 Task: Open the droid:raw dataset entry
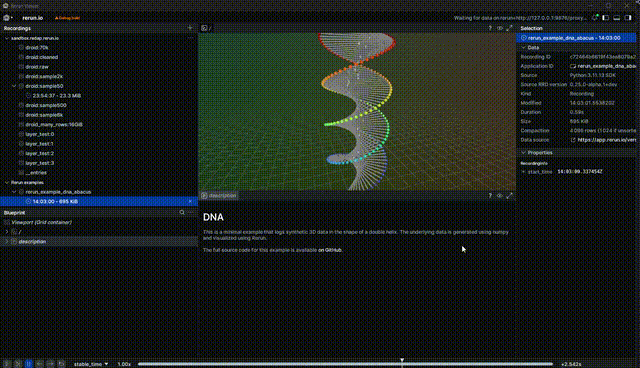click(x=37, y=67)
